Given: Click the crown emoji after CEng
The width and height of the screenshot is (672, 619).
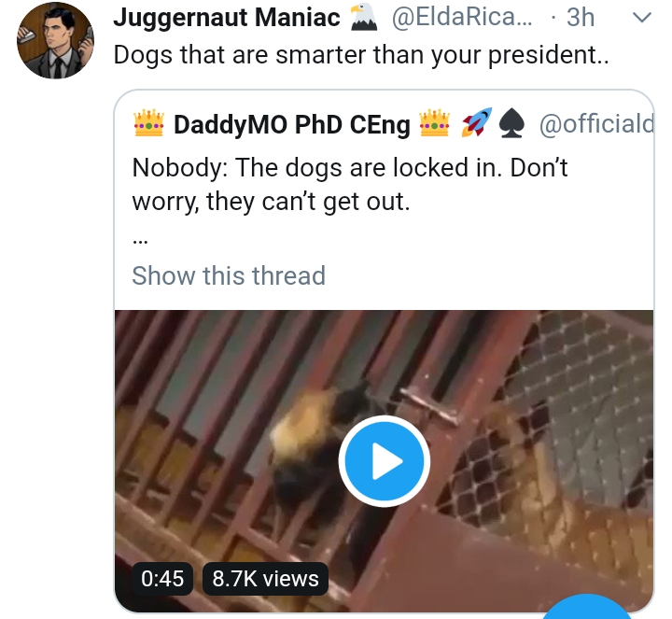Looking at the screenshot, I should (434, 122).
